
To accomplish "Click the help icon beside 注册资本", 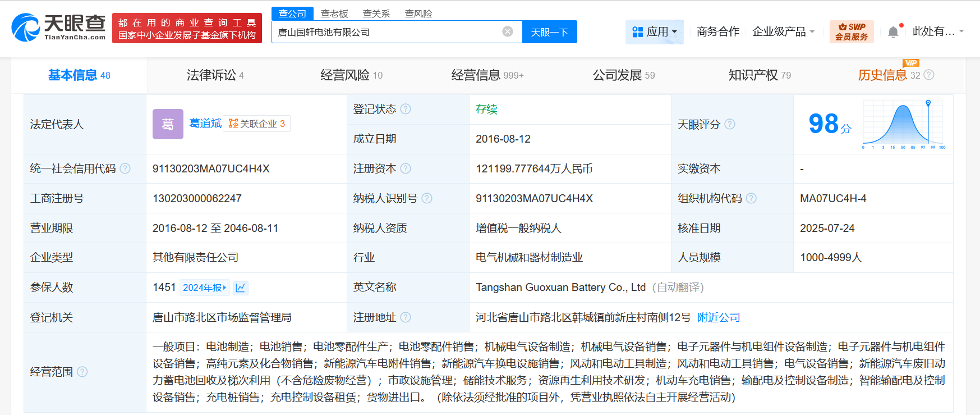I will coord(406,168).
